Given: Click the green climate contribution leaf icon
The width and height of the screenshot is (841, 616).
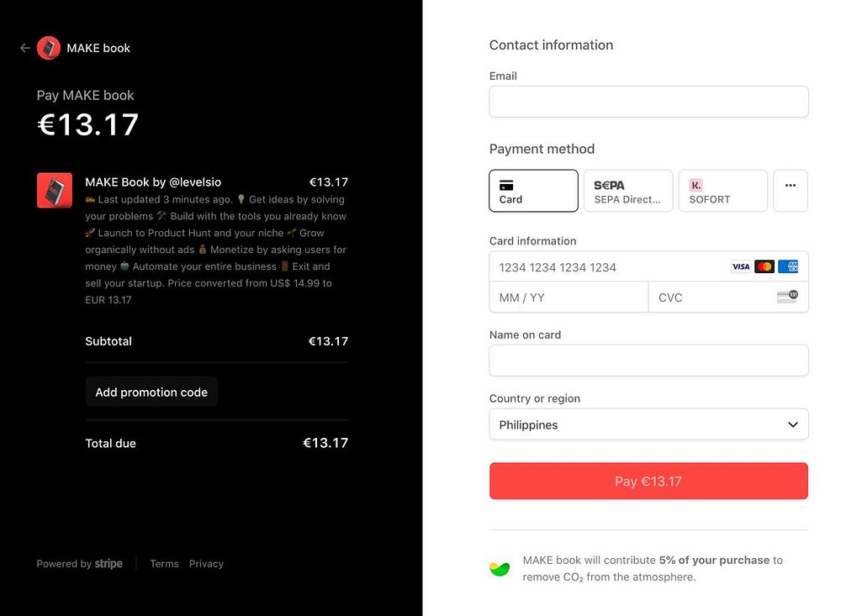Looking at the screenshot, I should coord(500,569).
